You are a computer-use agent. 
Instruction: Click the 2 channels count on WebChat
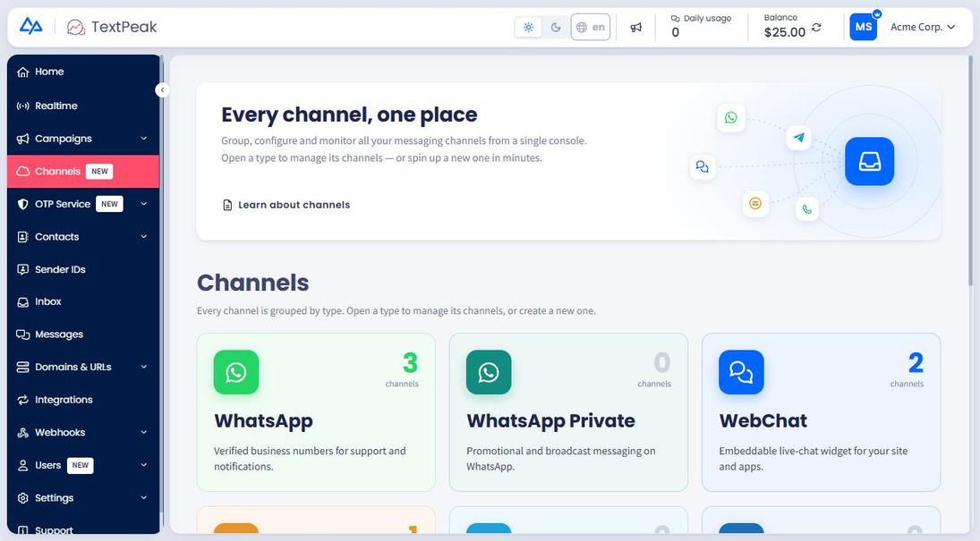(x=908, y=369)
